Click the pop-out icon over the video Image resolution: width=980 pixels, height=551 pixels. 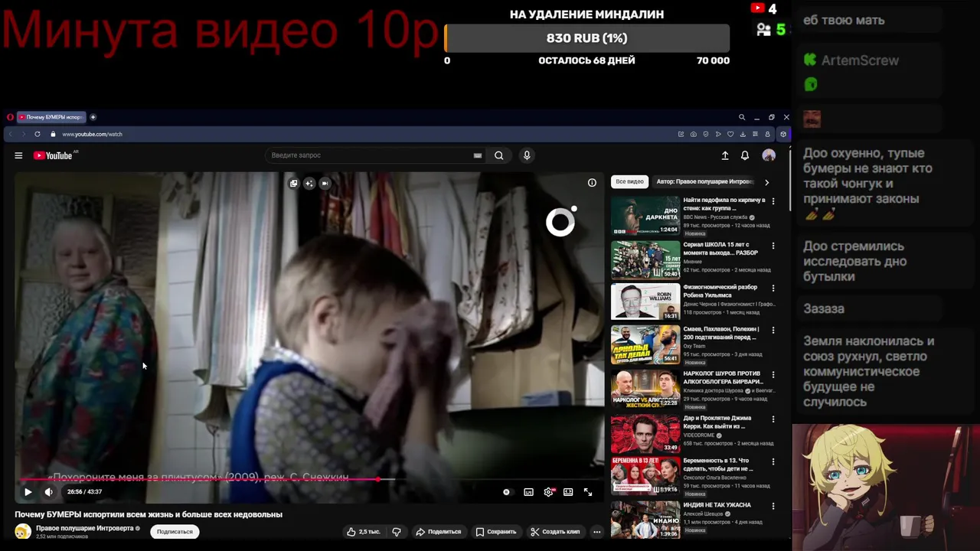tap(293, 183)
